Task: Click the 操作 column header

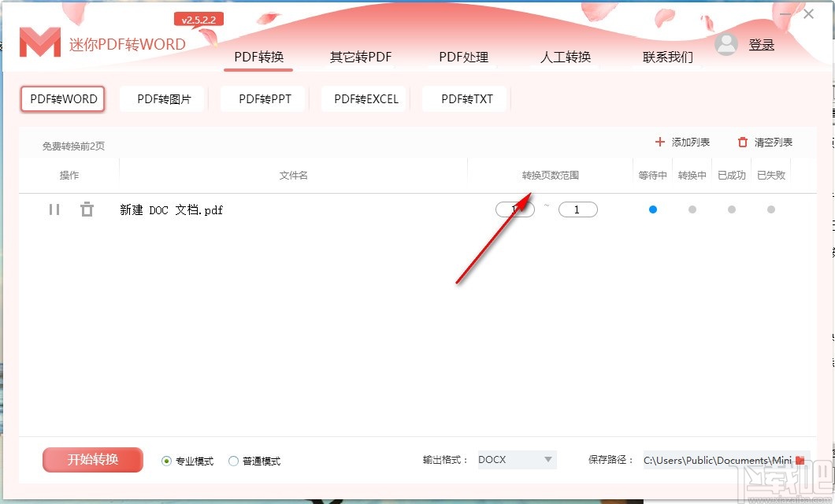Action: pyautogui.click(x=69, y=175)
